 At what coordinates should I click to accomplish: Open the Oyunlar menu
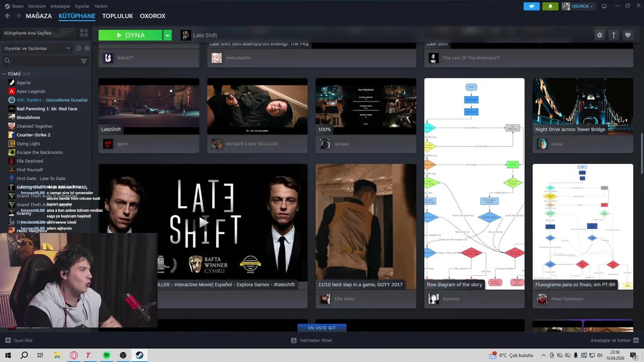click(x=83, y=6)
